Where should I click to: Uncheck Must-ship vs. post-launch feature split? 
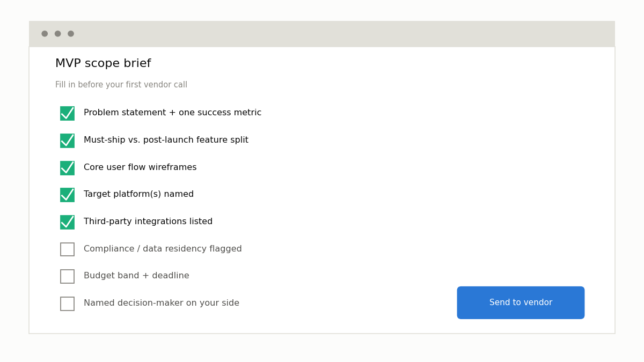(67, 141)
